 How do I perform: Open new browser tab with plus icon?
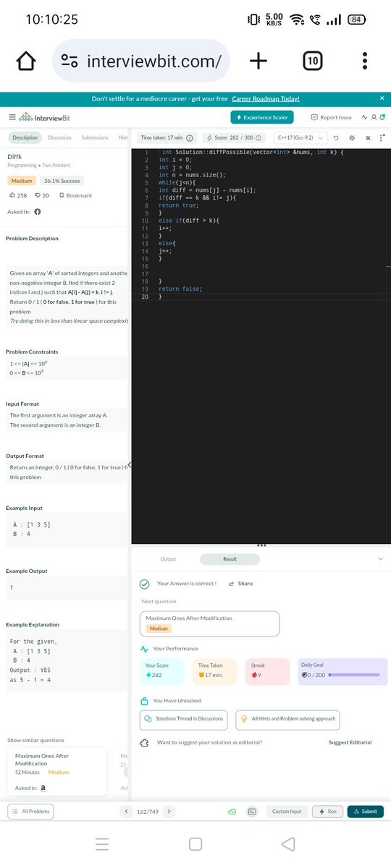tap(258, 61)
